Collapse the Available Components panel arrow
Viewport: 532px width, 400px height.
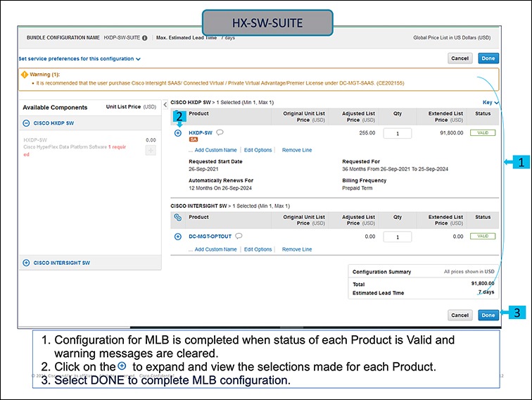click(x=165, y=104)
